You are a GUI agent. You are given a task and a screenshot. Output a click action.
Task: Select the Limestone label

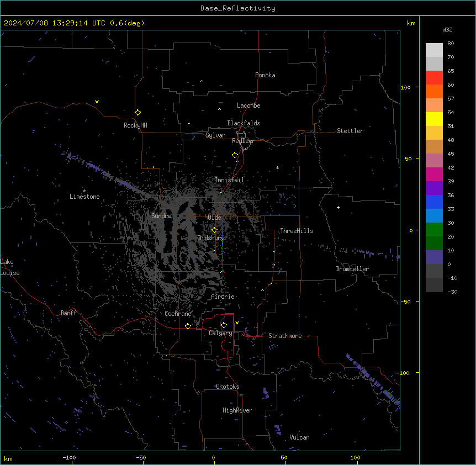click(84, 197)
